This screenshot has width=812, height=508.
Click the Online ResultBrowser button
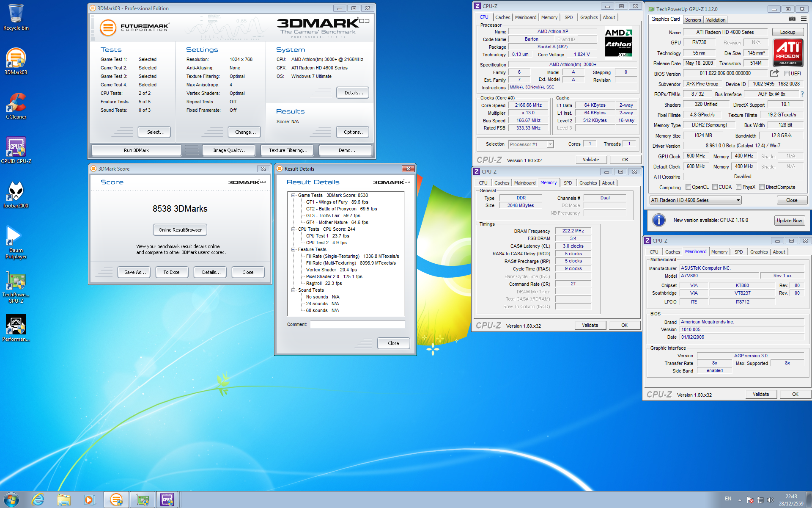coord(180,230)
